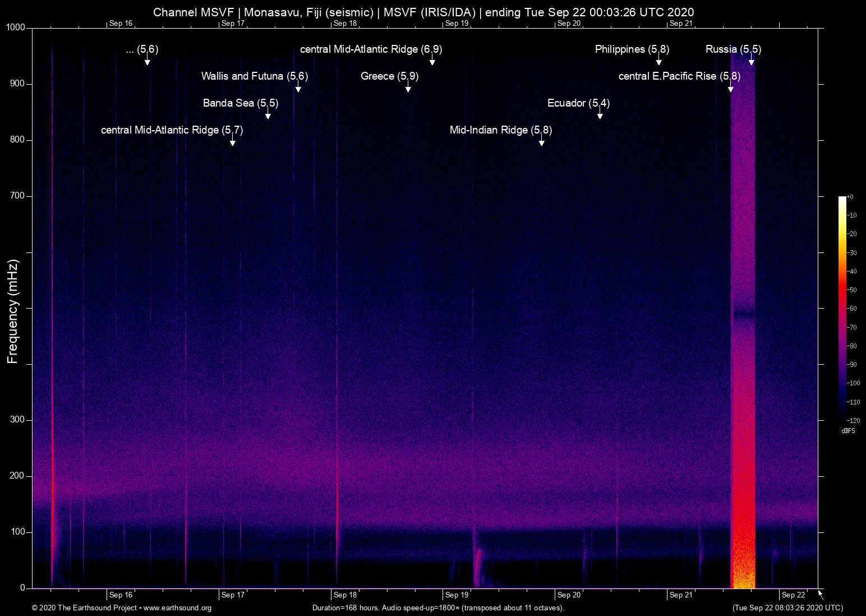Click the Banda Sea (5.5) event arrow
Viewport: 866px width, 616px height.
pos(268,115)
